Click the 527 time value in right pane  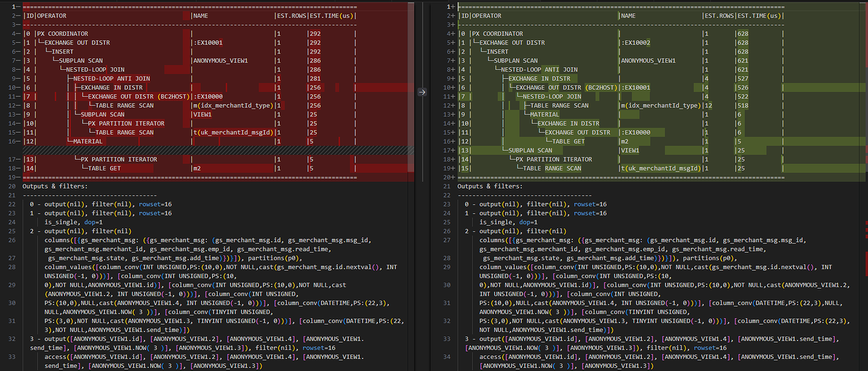[x=743, y=79]
